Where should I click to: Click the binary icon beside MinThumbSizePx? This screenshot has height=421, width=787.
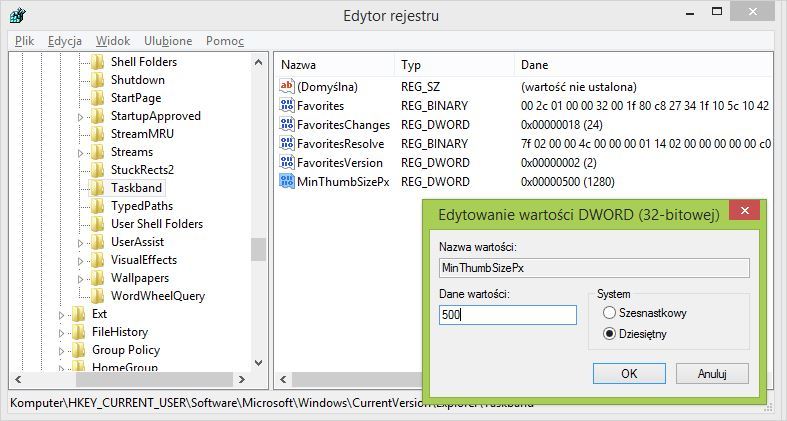click(x=287, y=182)
